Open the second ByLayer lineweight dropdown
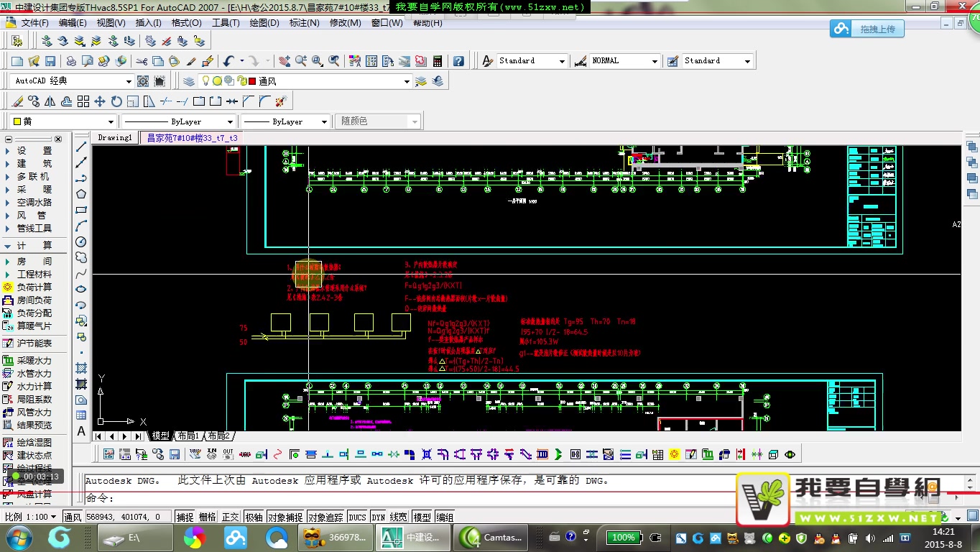 click(325, 121)
